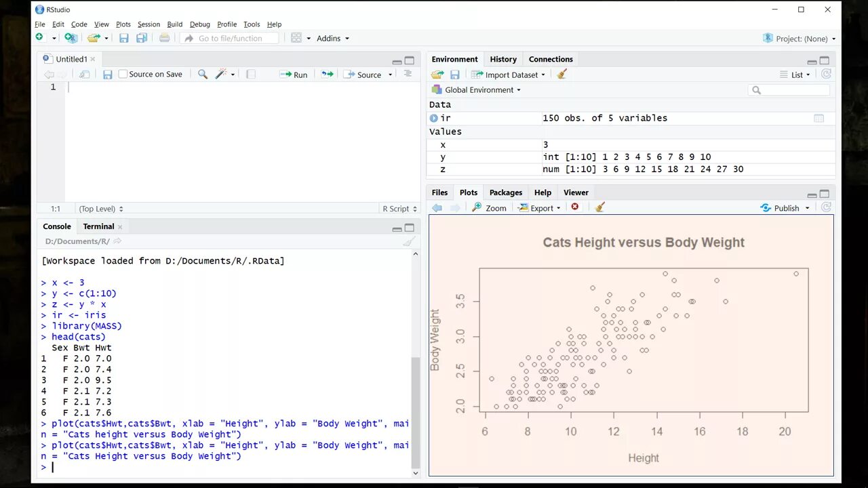Switch to the Packages tab
The height and width of the screenshot is (488, 868).
pos(506,192)
